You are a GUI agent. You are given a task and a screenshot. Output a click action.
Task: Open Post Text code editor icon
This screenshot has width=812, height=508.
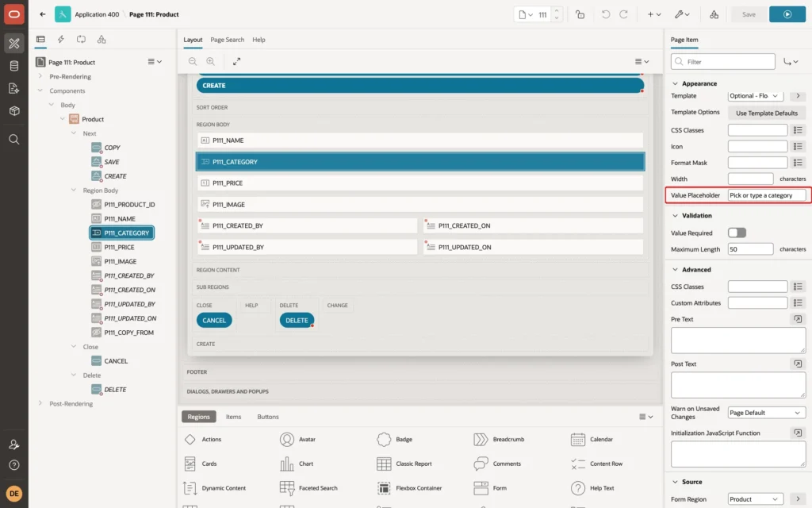[798, 364]
